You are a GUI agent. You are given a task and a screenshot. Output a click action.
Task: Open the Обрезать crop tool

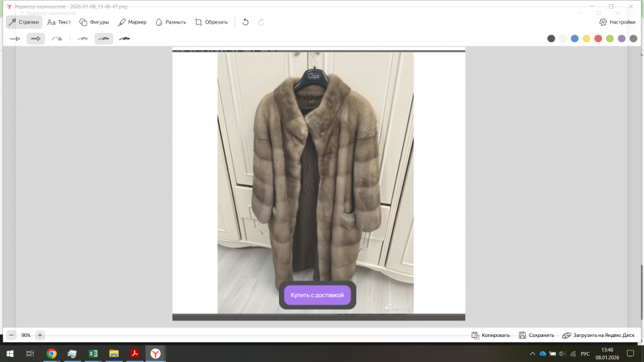tap(211, 22)
